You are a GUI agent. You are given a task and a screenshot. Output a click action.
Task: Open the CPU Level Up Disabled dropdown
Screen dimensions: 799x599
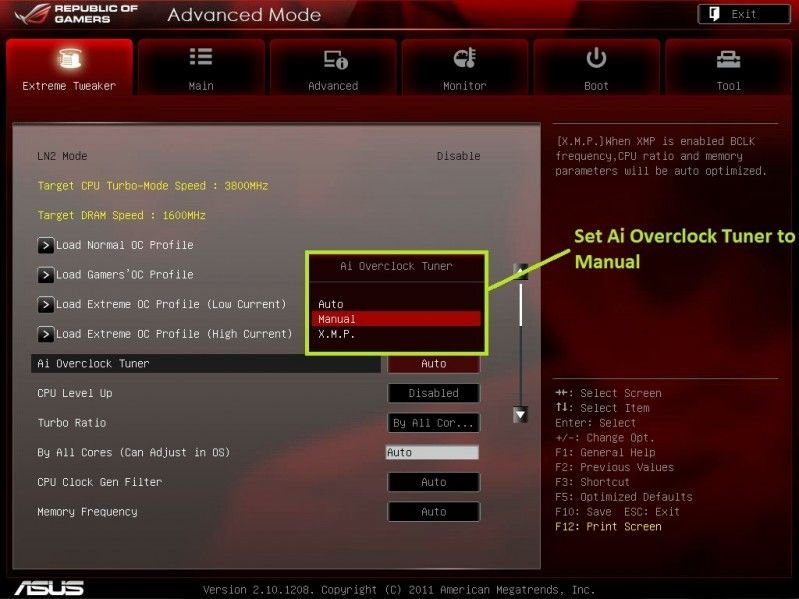point(434,393)
